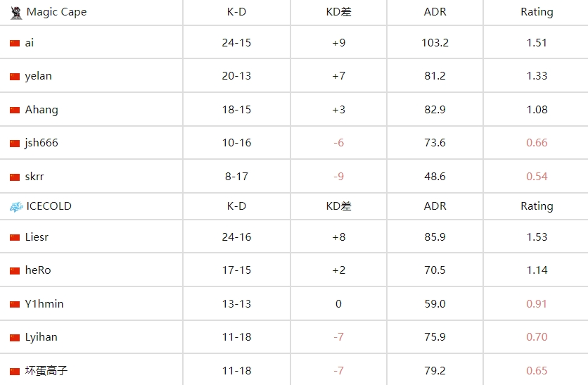
Task: Click the flag icon next to Lyihan
Action: (x=15, y=337)
